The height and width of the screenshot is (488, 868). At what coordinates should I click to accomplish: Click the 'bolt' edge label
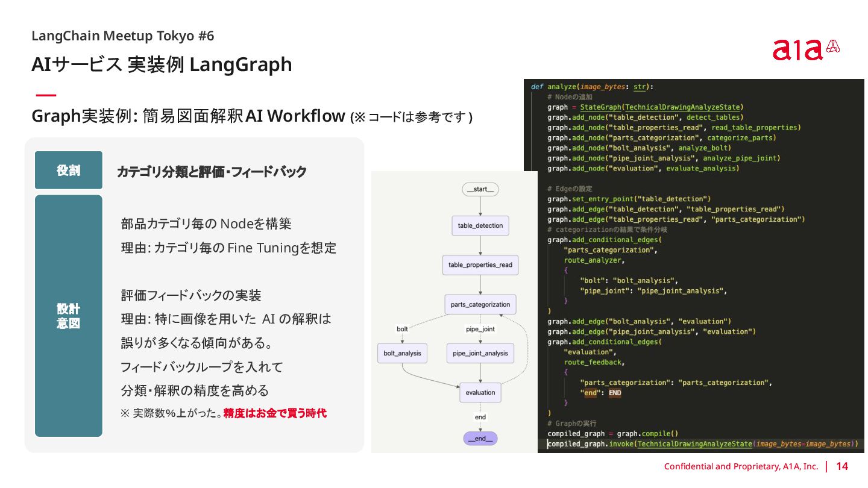point(402,329)
